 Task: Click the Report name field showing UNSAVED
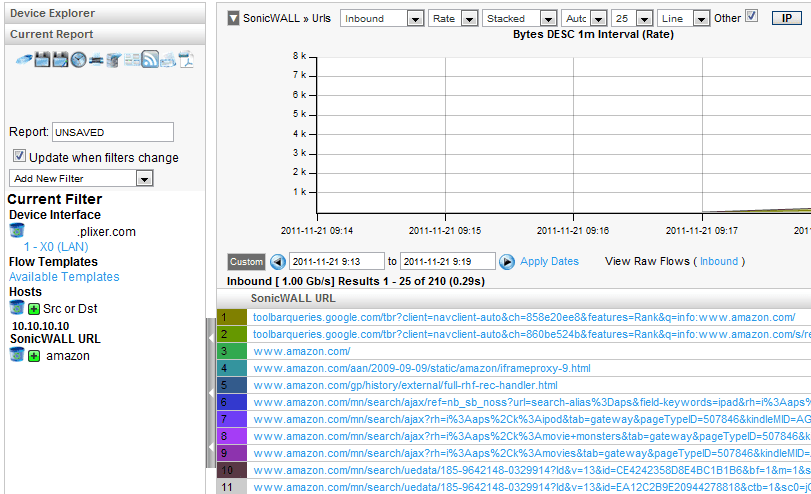(113, 132)
